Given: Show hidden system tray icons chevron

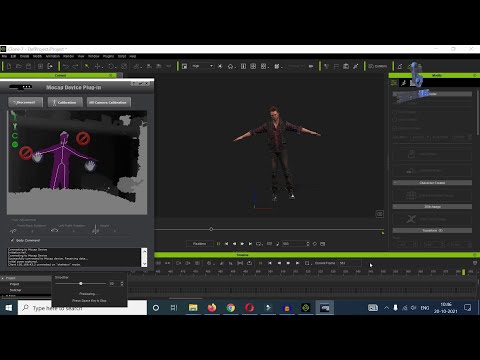Looking at the screenshot, I should [x=386, y=308].
